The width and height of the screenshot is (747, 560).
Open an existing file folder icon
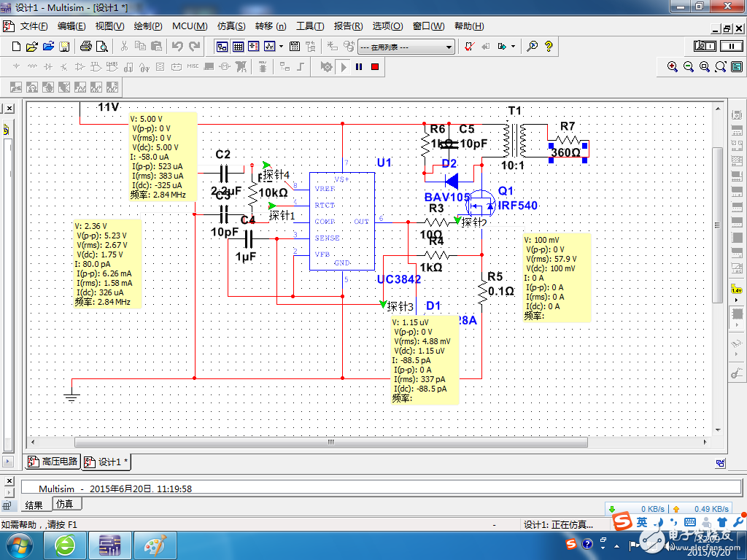click(x=32, y=47)
